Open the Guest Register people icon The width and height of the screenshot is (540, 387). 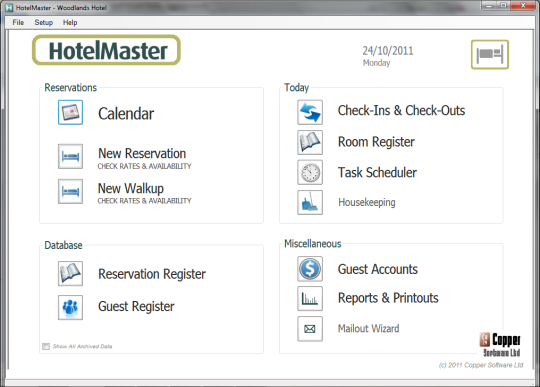70,307
